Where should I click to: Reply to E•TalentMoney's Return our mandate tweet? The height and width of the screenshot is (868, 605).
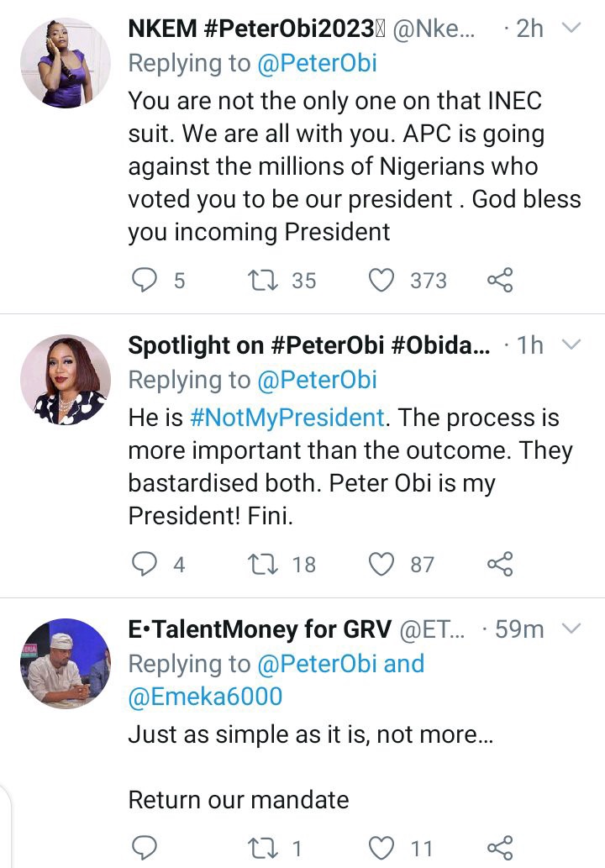click(145, 848)
